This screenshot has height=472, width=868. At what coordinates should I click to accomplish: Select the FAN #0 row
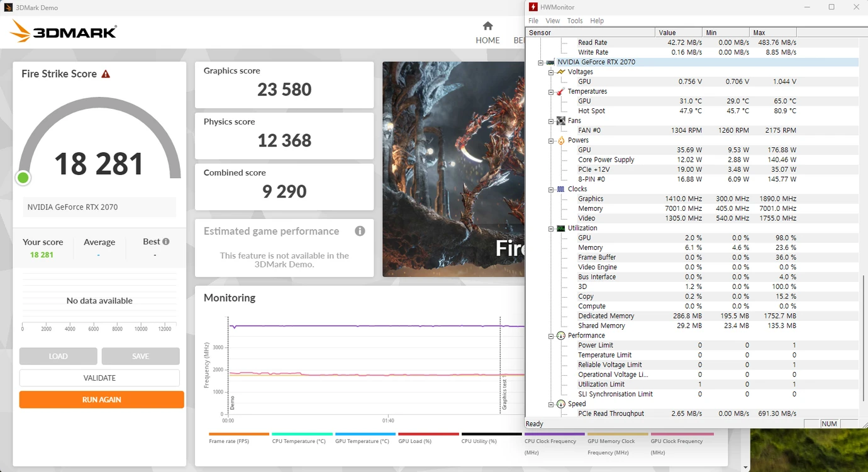tap(692, 130)
